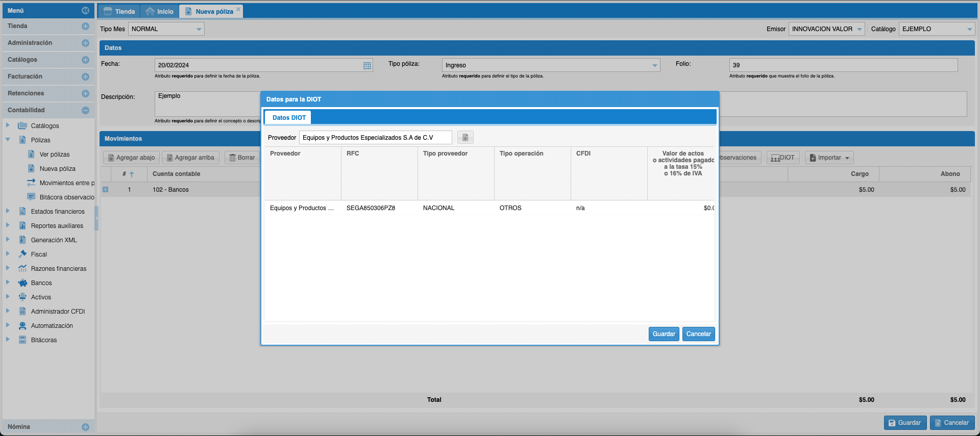Click Guardar in the DIOT dialog

pos(664,334)
